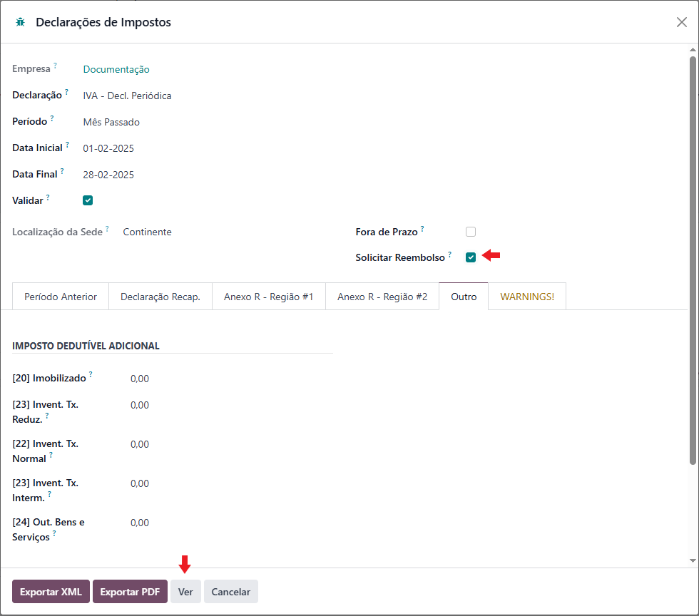Click the Exportar XML button
The width and height of the screenshot is (699, 616).
[x=51, y=592]
